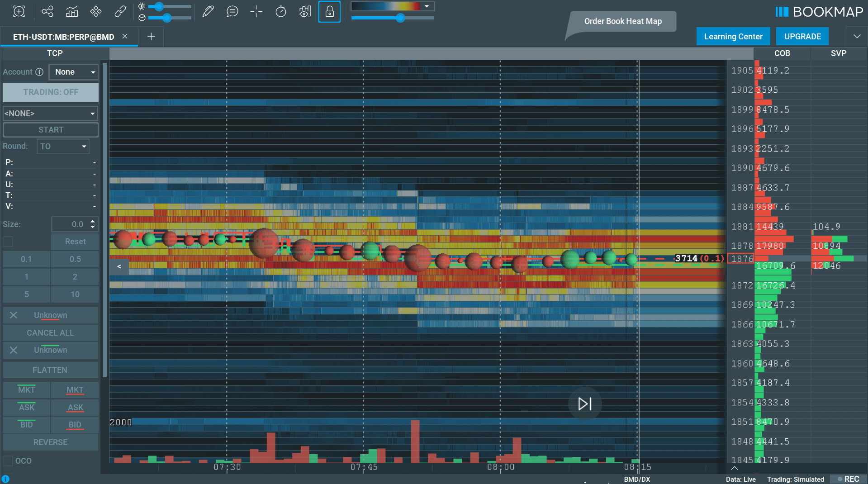Select the COB column header
Image resolution: width=868 pixels, height=484 pixels.
pyautogui.click(x=782, y=53)
